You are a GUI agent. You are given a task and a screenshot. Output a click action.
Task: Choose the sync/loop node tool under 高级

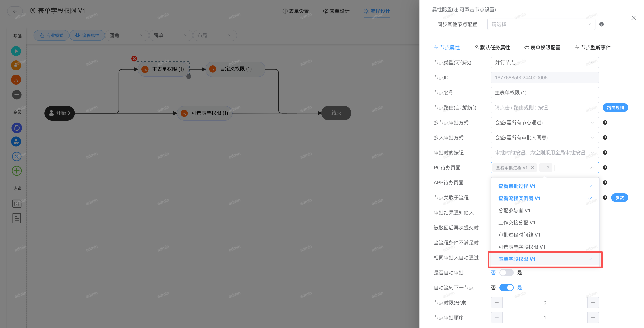pos(16,128)
